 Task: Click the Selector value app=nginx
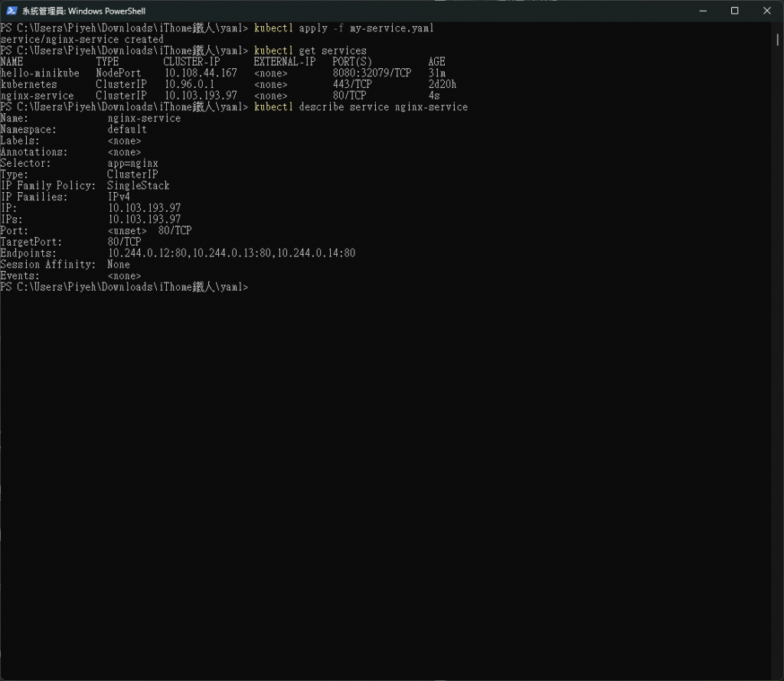coord(132,164)
